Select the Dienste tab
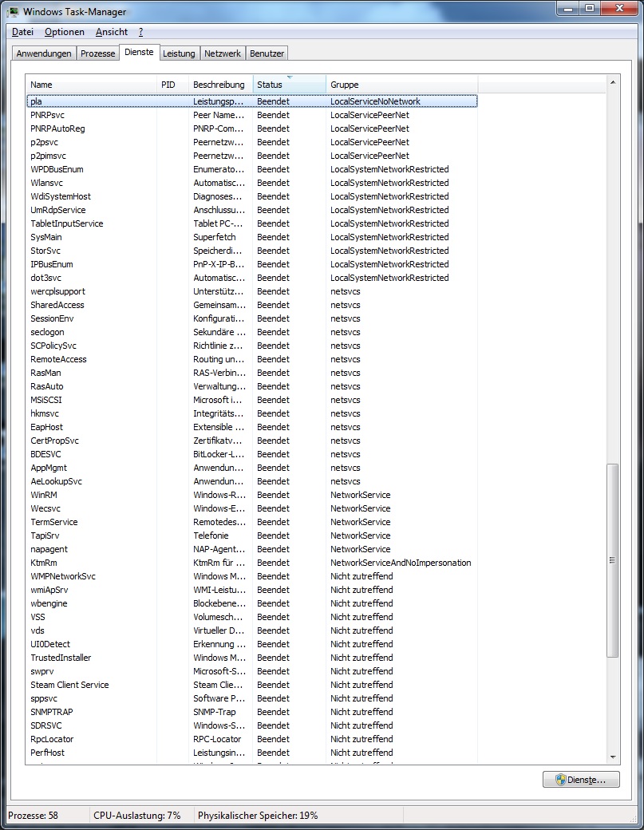The width and height of the screenshot is (644, 830). [x=139, y=52]
